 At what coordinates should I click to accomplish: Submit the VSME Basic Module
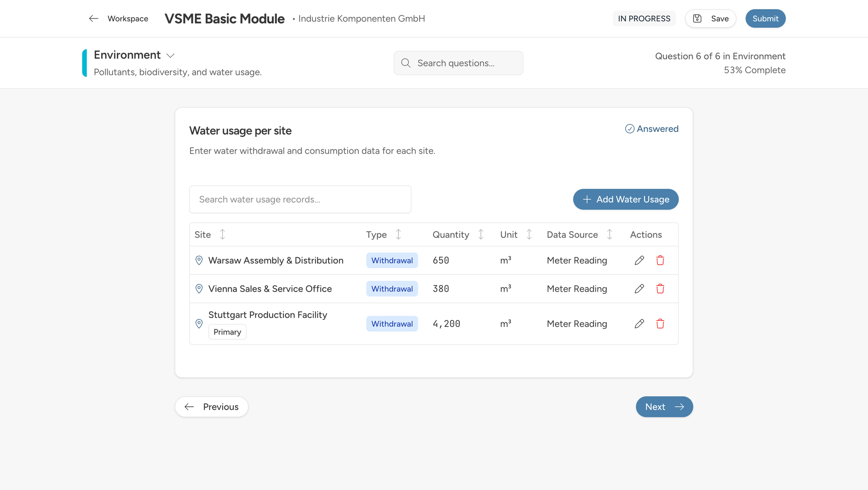coord(765,18)
